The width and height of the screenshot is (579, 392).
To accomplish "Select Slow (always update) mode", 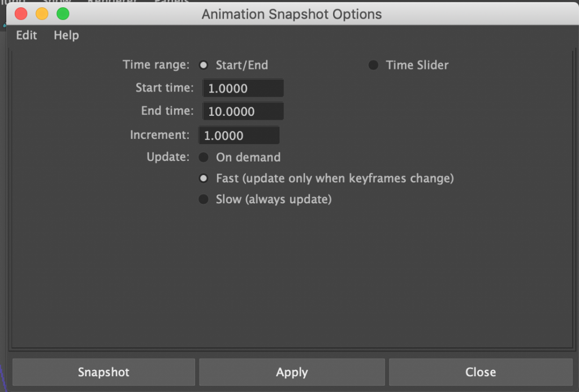I will coord(203,199).
